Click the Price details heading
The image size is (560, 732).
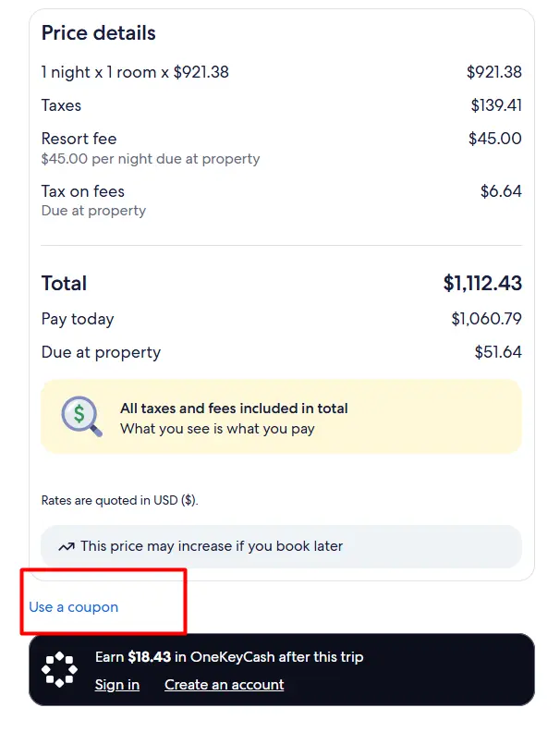pos(99,33)
